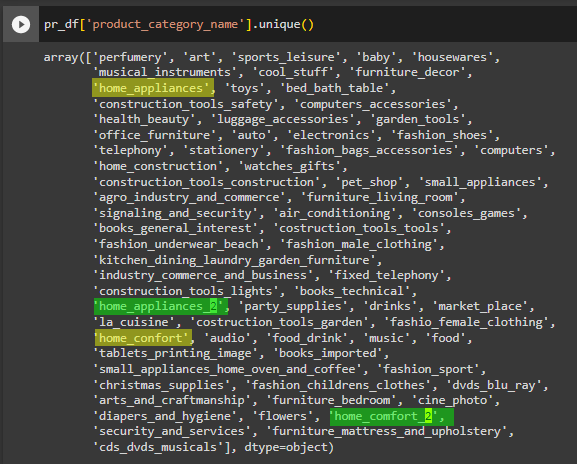
Task: Click 'fashion_sport' in the output
Action: coord(428,369)
